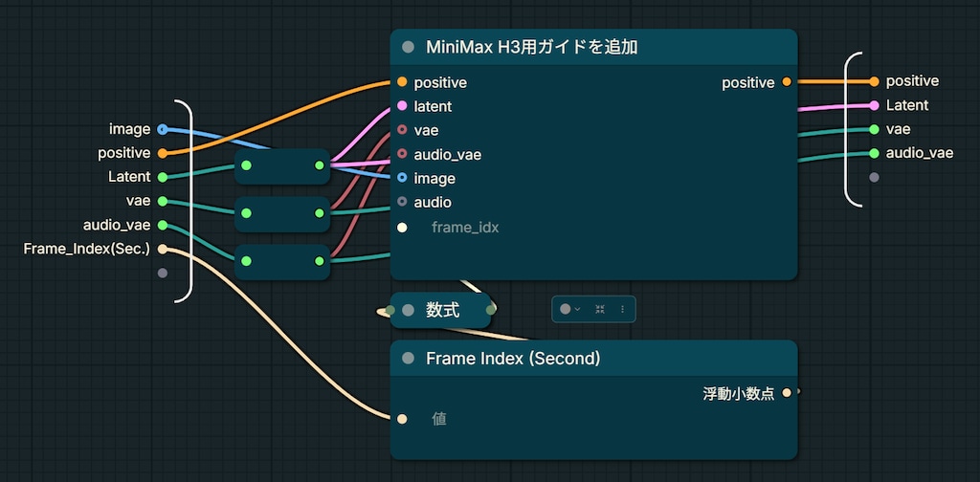
Task: Collapse the 数式 node using its gray dot
Action: point(408,310)
